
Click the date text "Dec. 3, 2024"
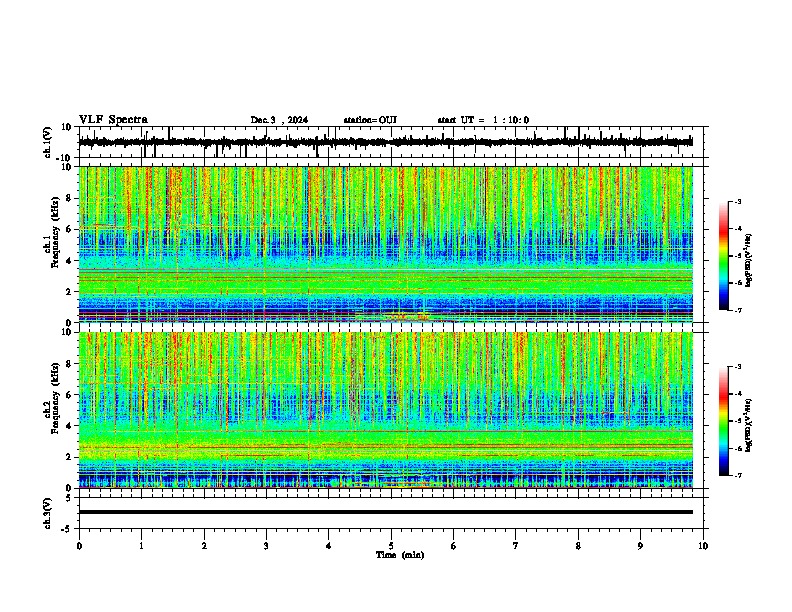tap(279, 120)
